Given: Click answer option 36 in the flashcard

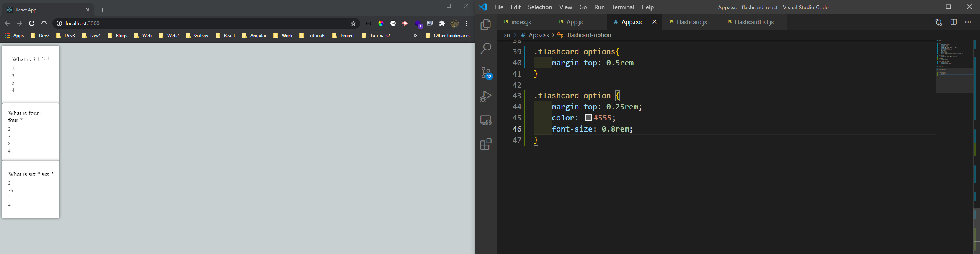Looking at the screenshot, I should [10, 190].
